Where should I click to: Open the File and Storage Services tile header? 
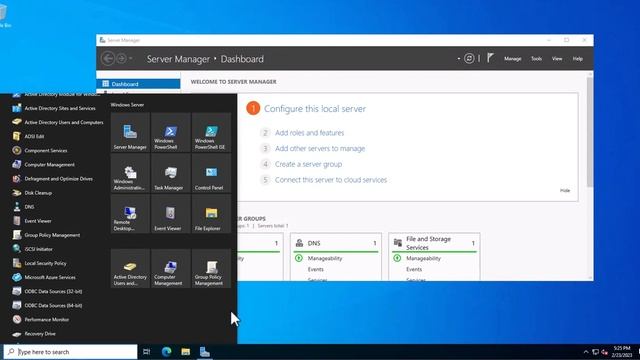pyautogui.click(x=434, y=243)
